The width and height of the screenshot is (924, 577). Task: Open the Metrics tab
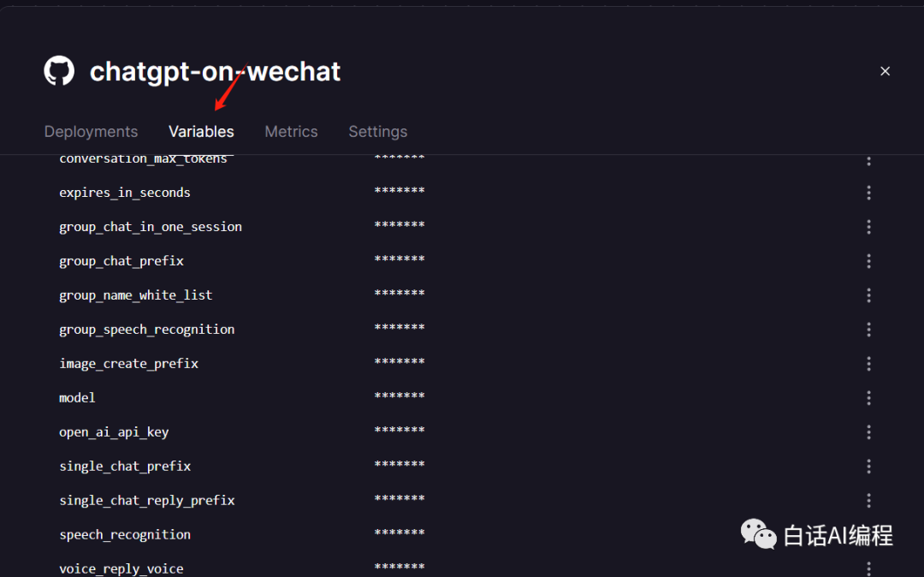[291, 132]
